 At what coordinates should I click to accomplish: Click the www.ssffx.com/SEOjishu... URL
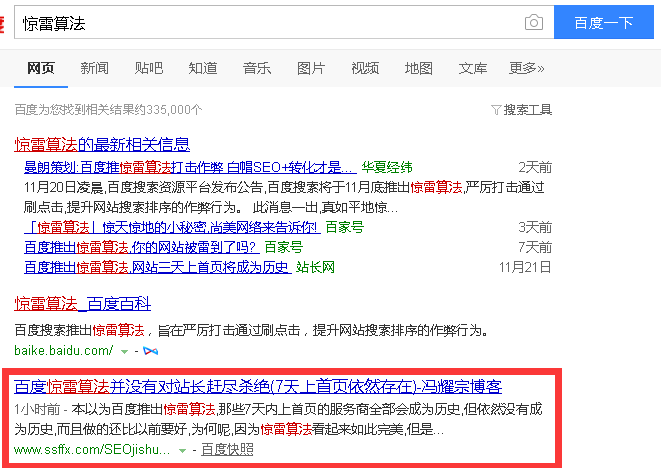pos(92,450)
